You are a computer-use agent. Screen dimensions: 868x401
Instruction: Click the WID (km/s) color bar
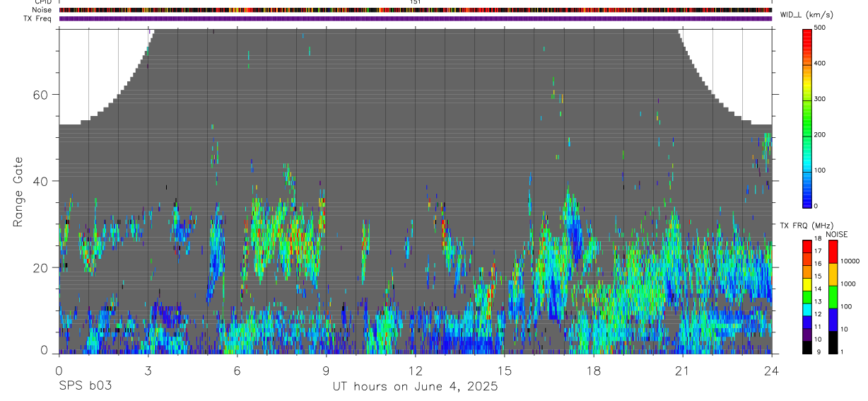(808, 117)
